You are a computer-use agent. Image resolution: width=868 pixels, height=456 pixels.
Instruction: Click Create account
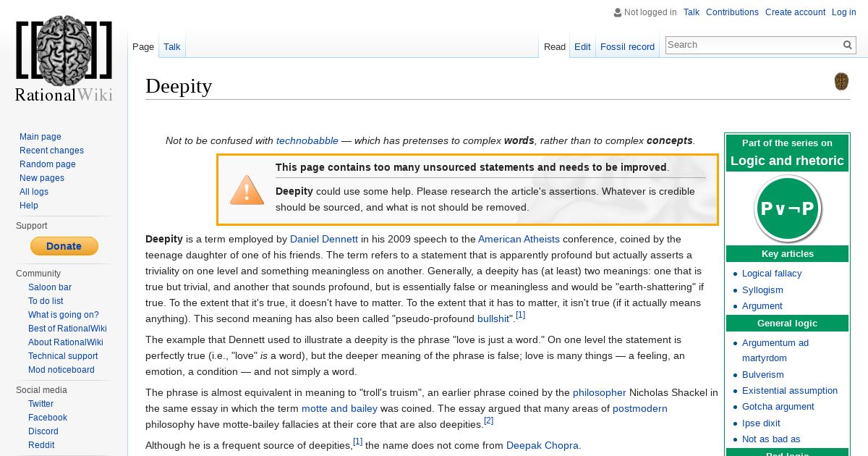[x=795, y=12]
